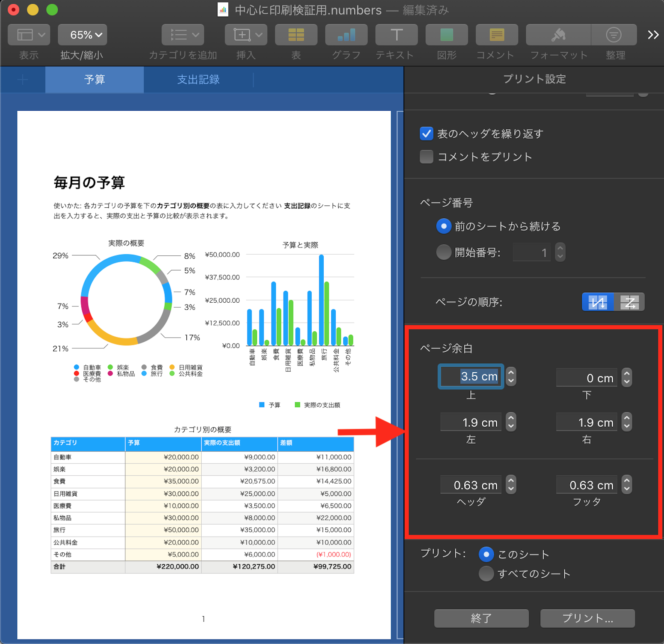Image resolution: width=664 pixels, height=644 pixels.
Task: Click the プリント... button
Action: pyautogui.click(x=587, y=618)
